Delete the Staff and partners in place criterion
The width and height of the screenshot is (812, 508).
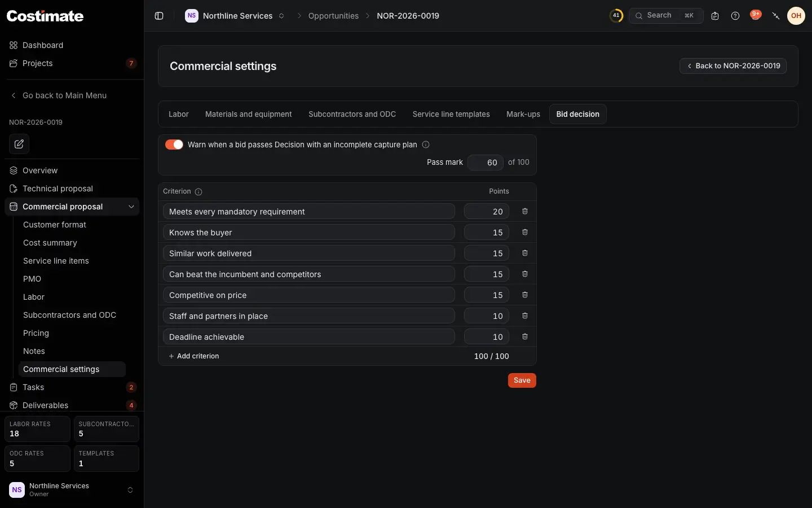pyautogui.click(x=525, y=316)
